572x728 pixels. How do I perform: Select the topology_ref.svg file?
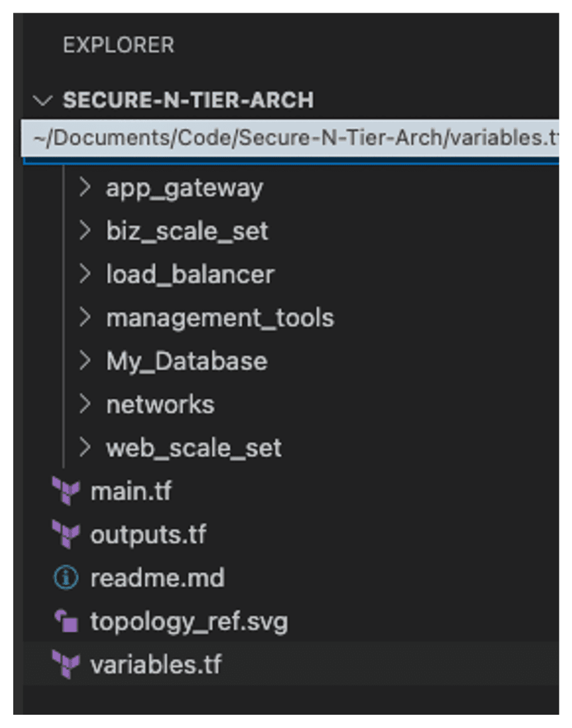189,622
